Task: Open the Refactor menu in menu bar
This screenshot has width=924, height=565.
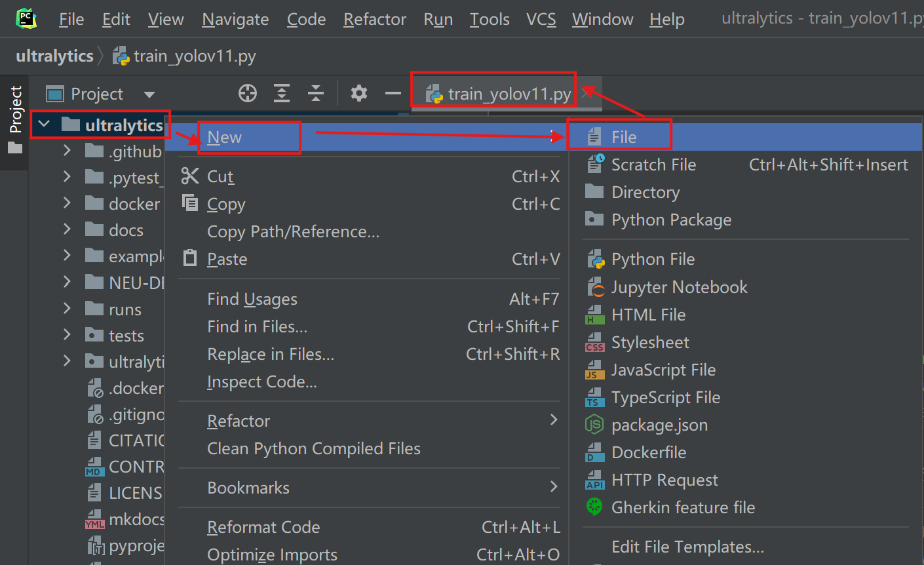Action: point(375,20)
